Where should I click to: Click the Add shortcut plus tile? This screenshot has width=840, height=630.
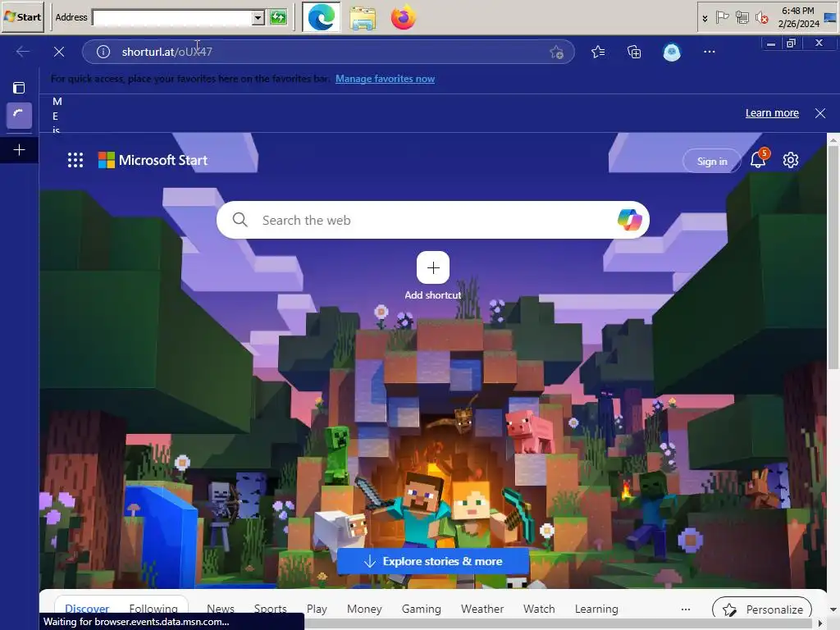tap(433, 267)
